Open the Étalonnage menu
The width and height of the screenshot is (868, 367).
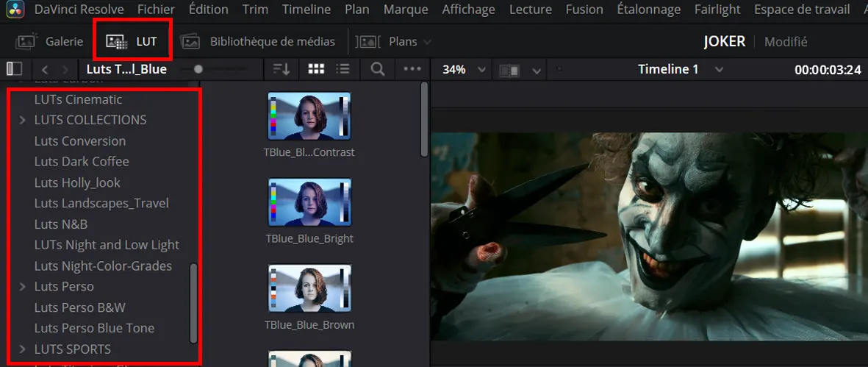click(649, 10)
